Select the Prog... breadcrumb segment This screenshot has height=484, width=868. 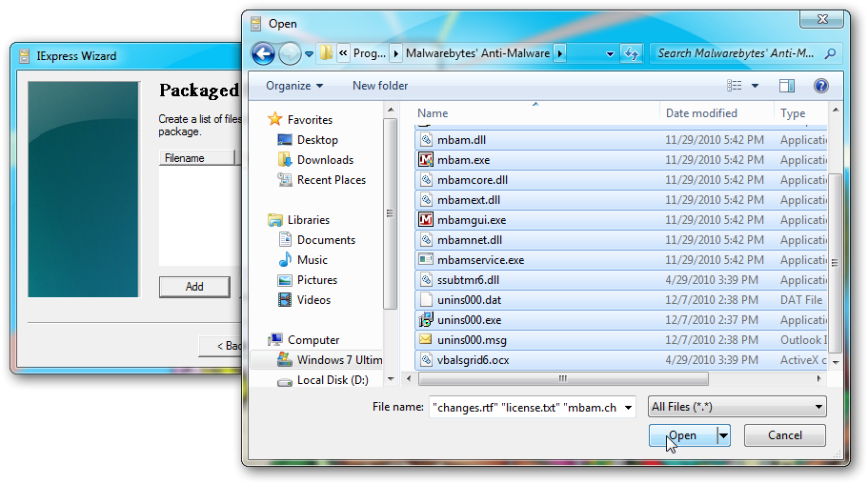[x=370, y=53]
